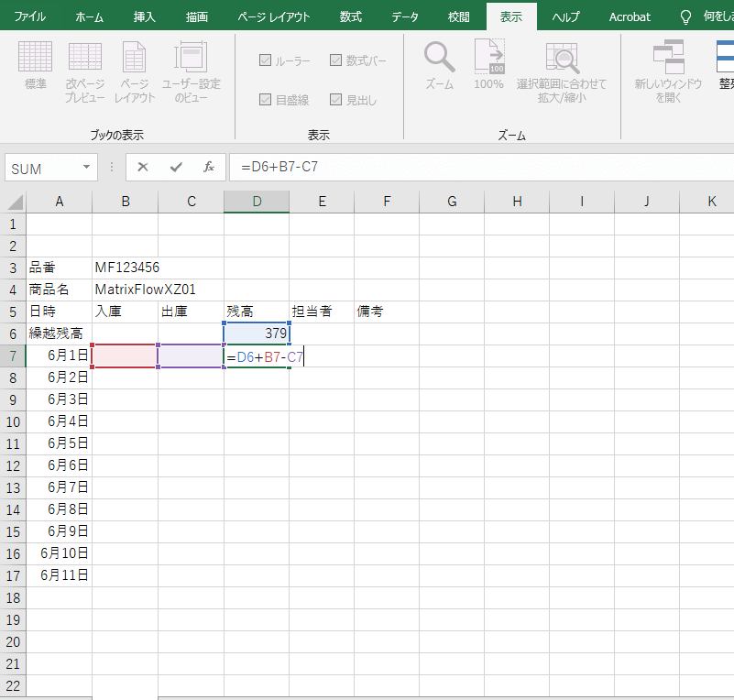The width and height of the screenshot is (734, 700).
Task: Toggle the Headings (見出し) checkbox
Action: [x=335, y=99]
